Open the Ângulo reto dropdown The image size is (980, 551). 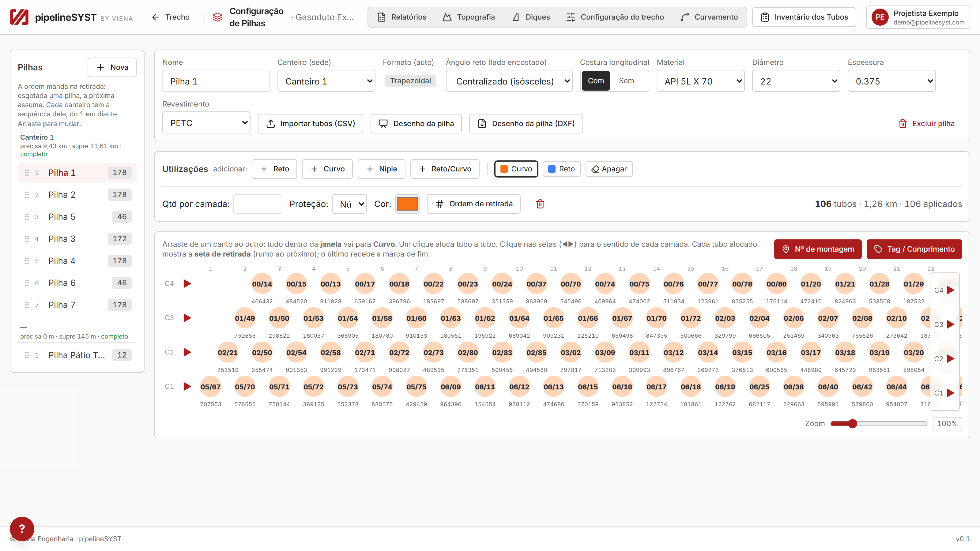509,81
